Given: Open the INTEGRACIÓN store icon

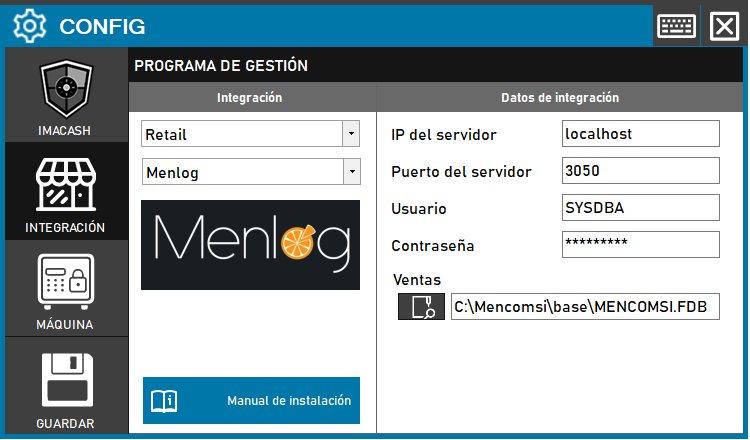Looking at the screenshot, I should click(66, 187).
